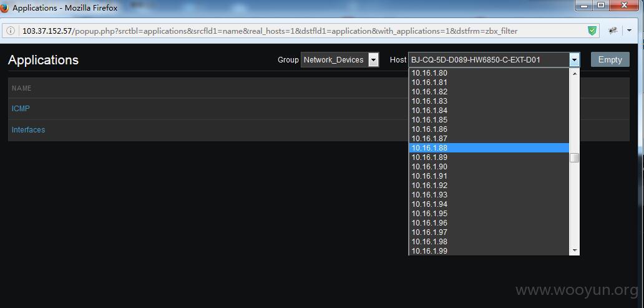Open the Interfaces application link
This screenshot has height=308, width=644.
point(28,129)
